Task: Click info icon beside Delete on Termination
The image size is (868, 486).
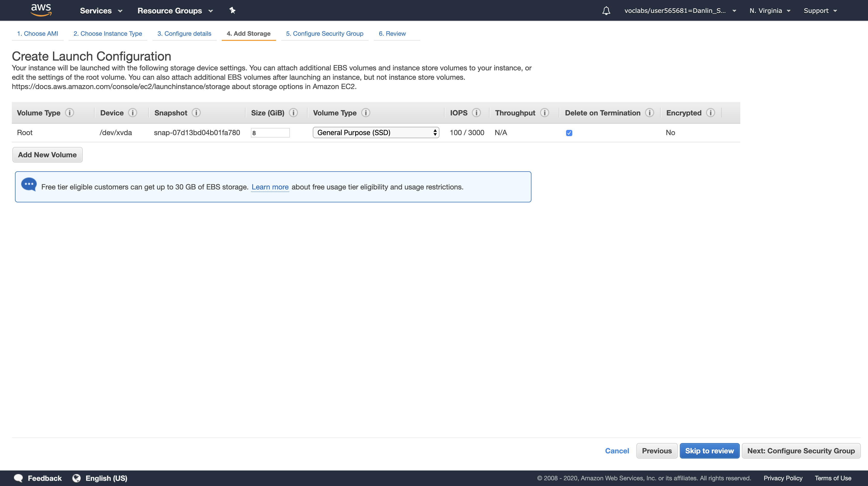Action: coord(649,113)
